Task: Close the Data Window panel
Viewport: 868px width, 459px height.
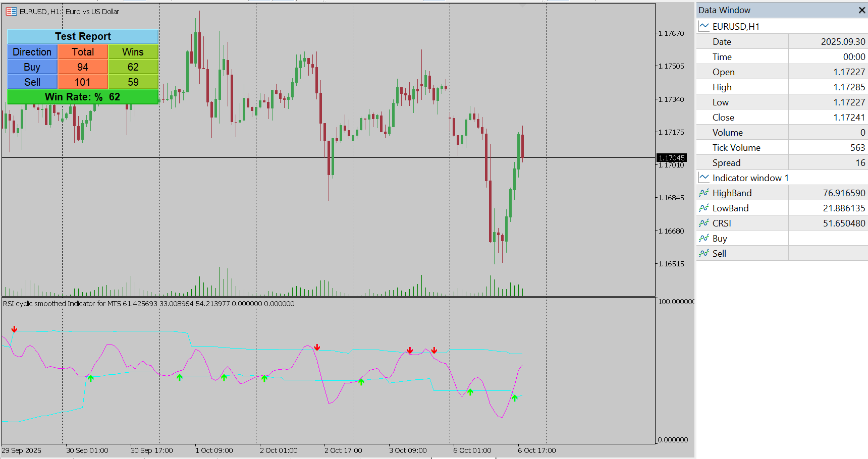Action: click(862, 10)
